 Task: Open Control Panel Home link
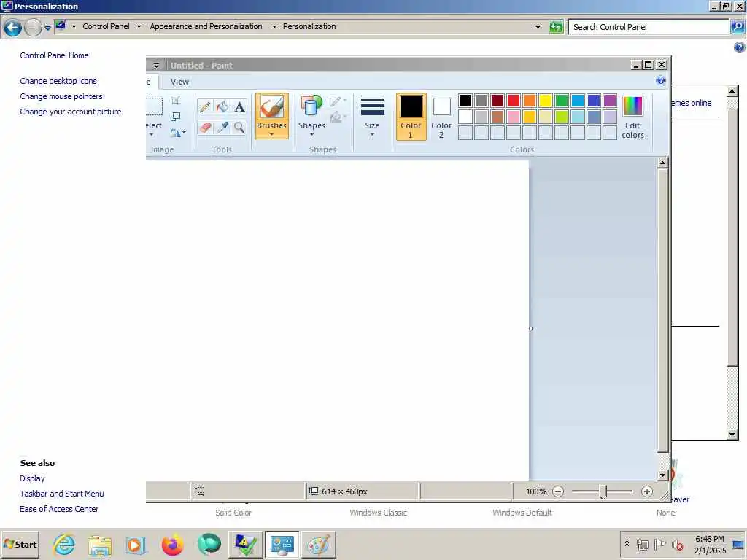tap(54, 55)
